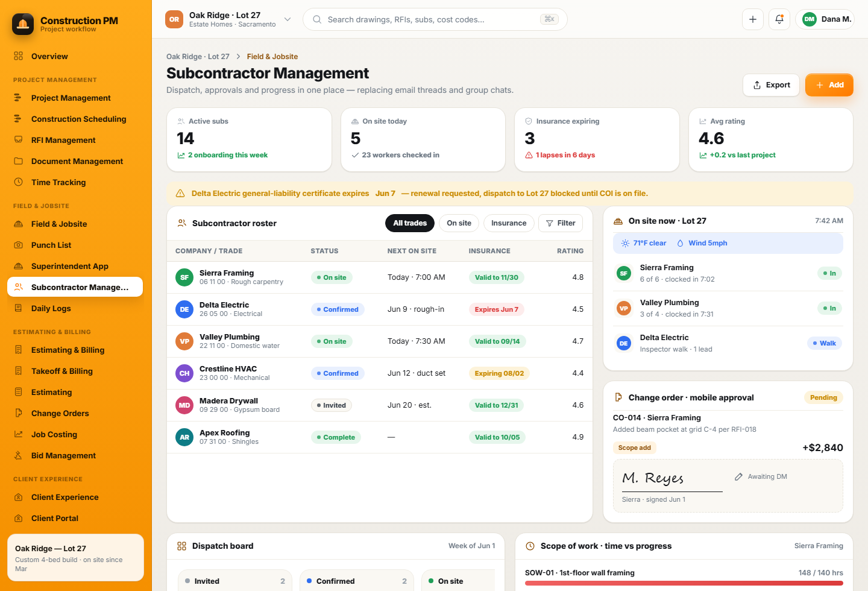Click the Invited status for Madera Drywall
This screenshot has height=591, width=868.
[x=332, y=405]
